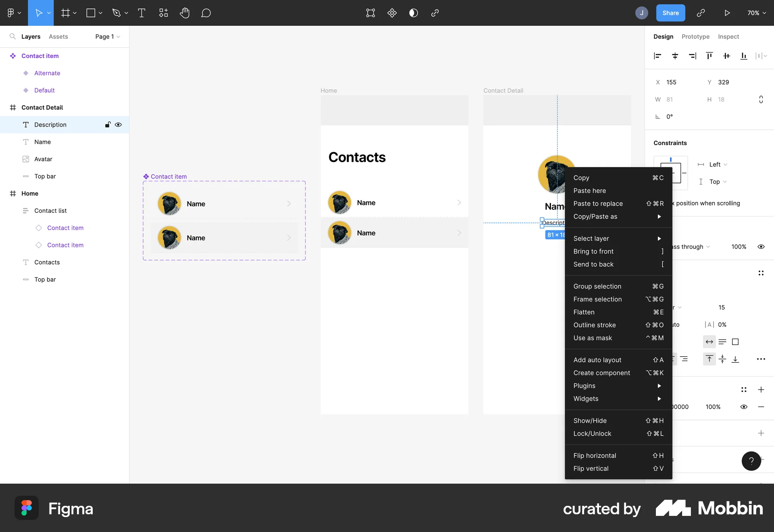This screenshot has width=774, height=532.
Task: Unlock the Description layer
Action: 107,125
